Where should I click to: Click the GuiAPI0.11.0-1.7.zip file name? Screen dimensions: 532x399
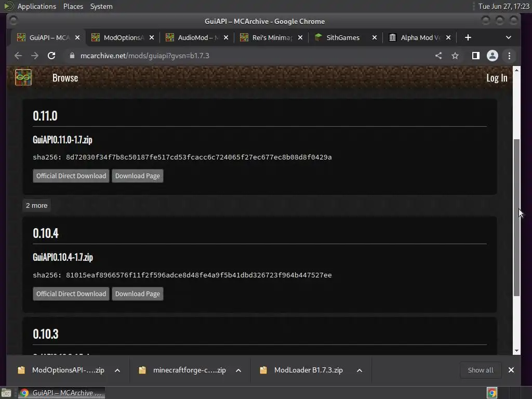point(62,139)
